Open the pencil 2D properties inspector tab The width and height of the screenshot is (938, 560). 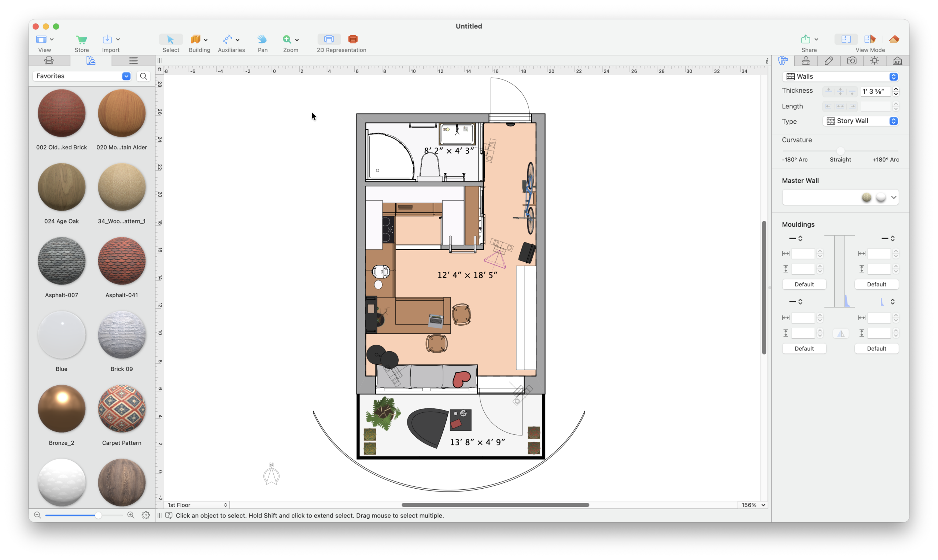[x=828, y=61]
